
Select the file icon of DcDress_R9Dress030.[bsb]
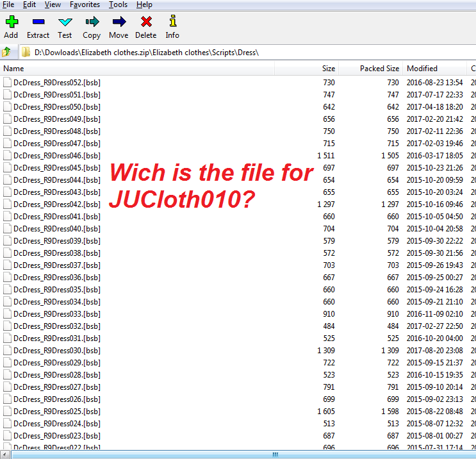(x=7, y=351)
